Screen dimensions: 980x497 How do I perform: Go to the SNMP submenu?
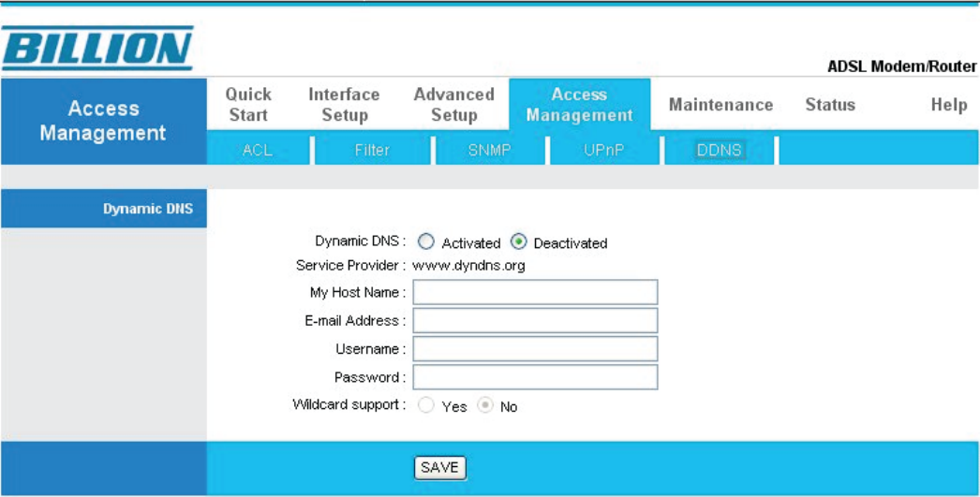(489, 150)
